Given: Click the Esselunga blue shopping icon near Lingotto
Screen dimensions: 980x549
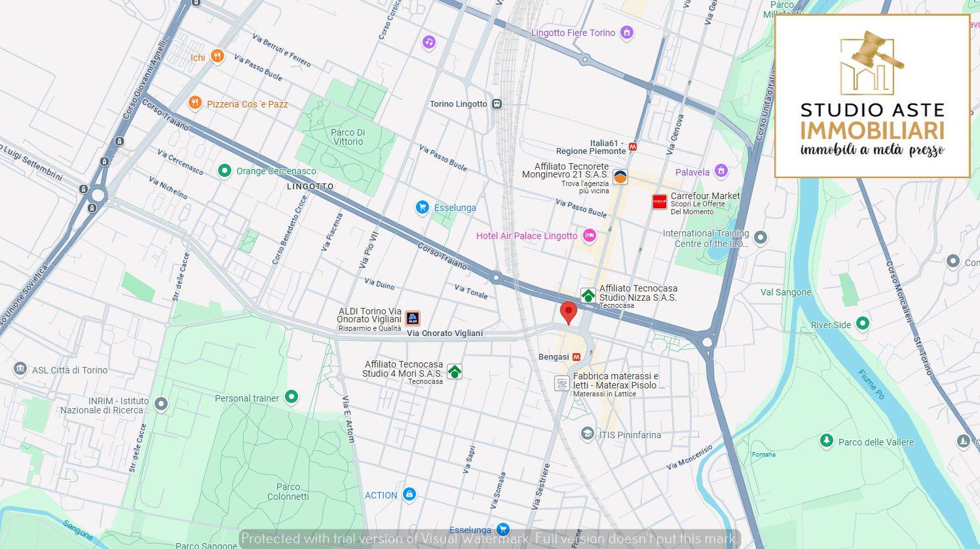Looking at the screenshot, I should pos(422,208).
